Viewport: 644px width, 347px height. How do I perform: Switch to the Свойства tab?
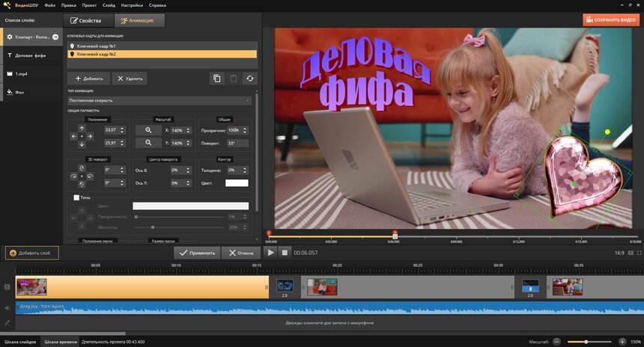[88, 20]
